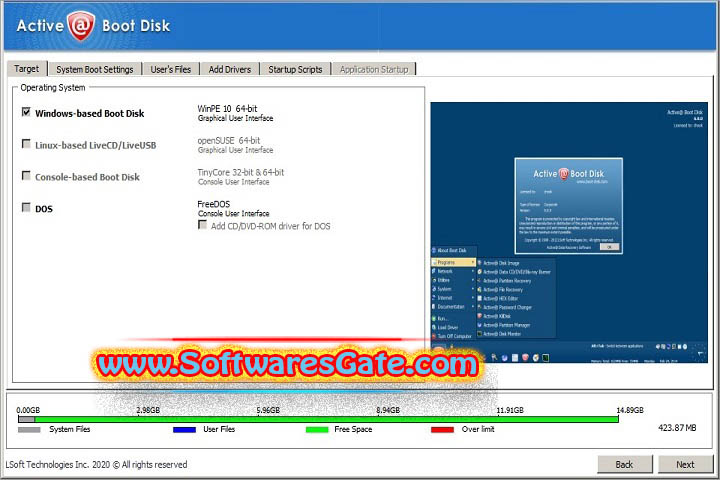Viewport: 720px width, 480px height.
Task: Click the 2.98GB scale marker
Action: pyautogui.click(x=148, y=410)
